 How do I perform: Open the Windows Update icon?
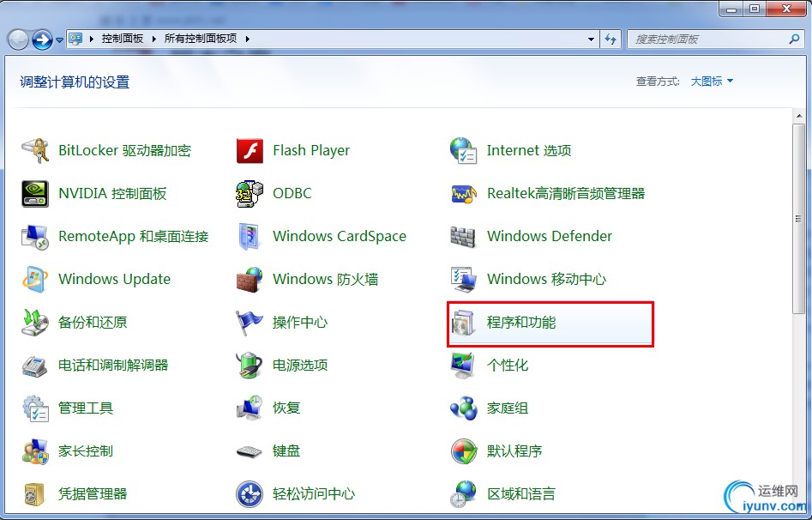pyautogui.click(x=34, y=280)
